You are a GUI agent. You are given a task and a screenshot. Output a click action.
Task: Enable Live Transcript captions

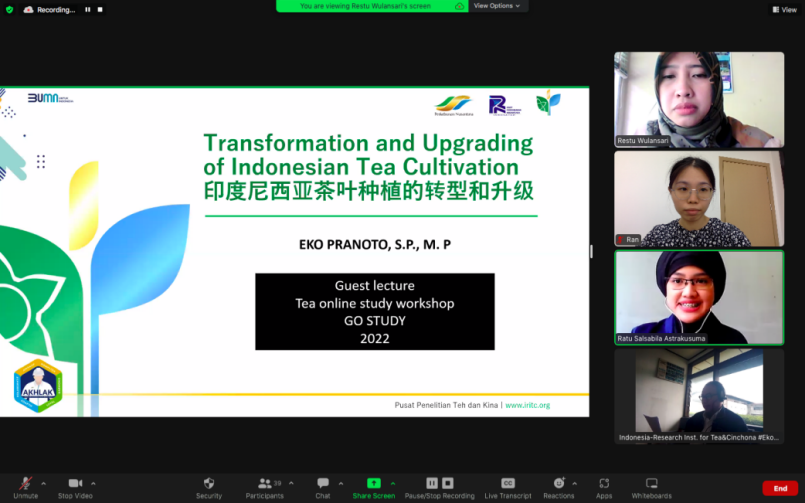(507, 484)
